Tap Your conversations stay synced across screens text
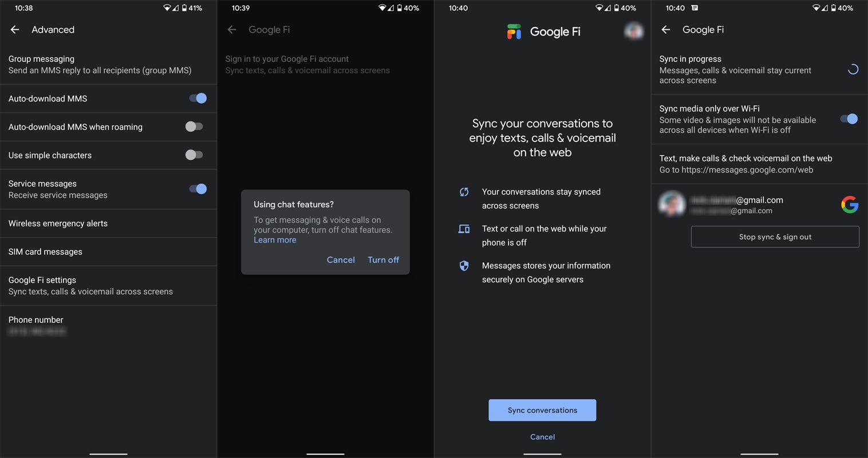 coord(541,199)
